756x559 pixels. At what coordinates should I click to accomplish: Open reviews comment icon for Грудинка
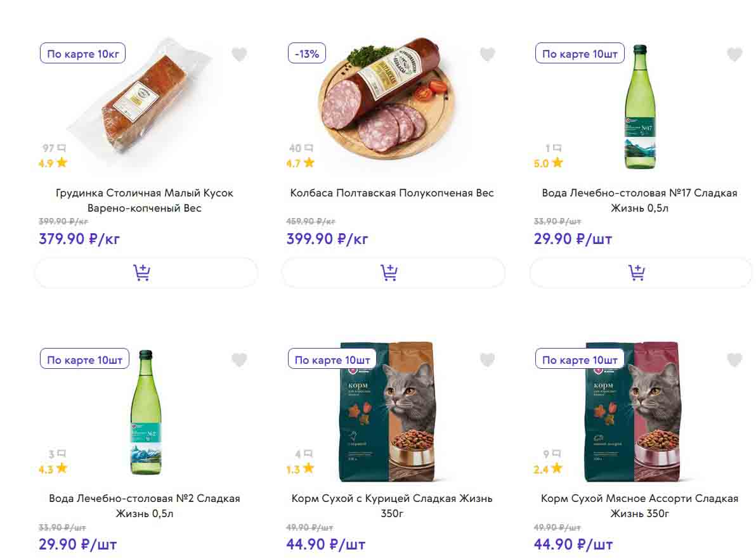click(62, 148)
